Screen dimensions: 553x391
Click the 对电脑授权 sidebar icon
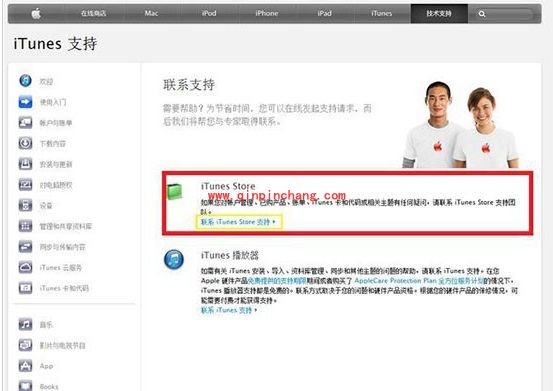25,184
